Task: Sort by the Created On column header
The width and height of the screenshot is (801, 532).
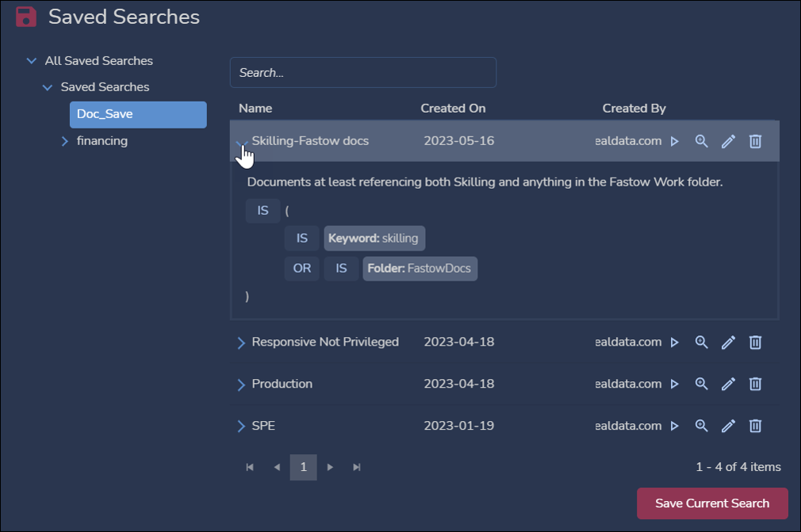Action: point(453,108)
